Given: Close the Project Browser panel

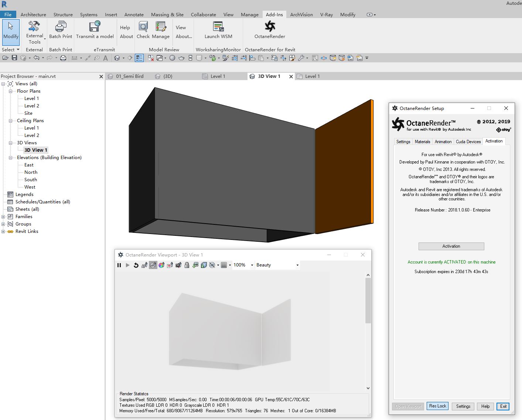Looking at the screenshot, I should click(x=101, y=76).
